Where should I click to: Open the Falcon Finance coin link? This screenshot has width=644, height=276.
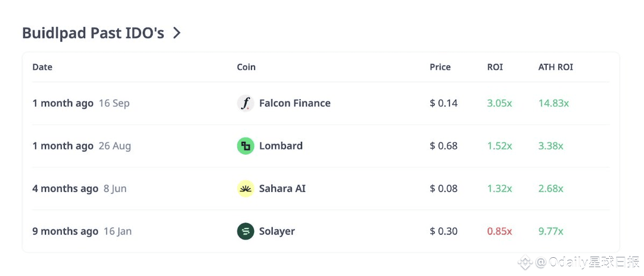[294, 103]
